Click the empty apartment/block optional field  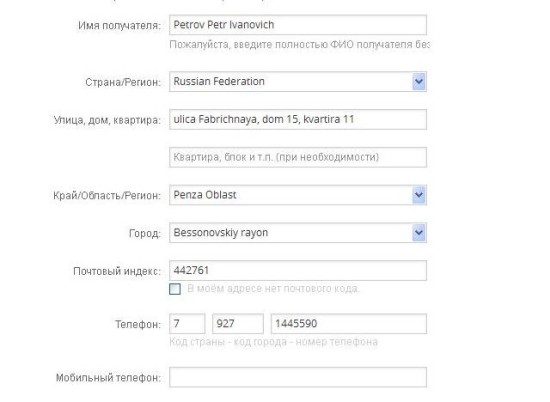click(298, 157)
